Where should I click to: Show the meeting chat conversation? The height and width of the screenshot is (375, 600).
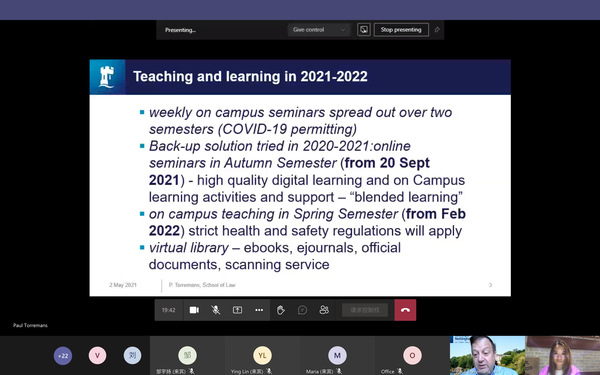[x=302, y=310]
